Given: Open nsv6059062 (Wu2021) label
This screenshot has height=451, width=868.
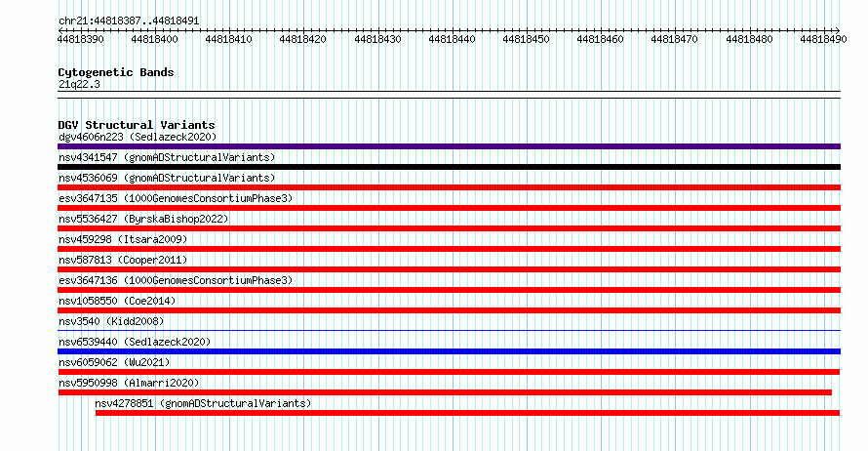Looking at the screenshot, I should [114, 362].
